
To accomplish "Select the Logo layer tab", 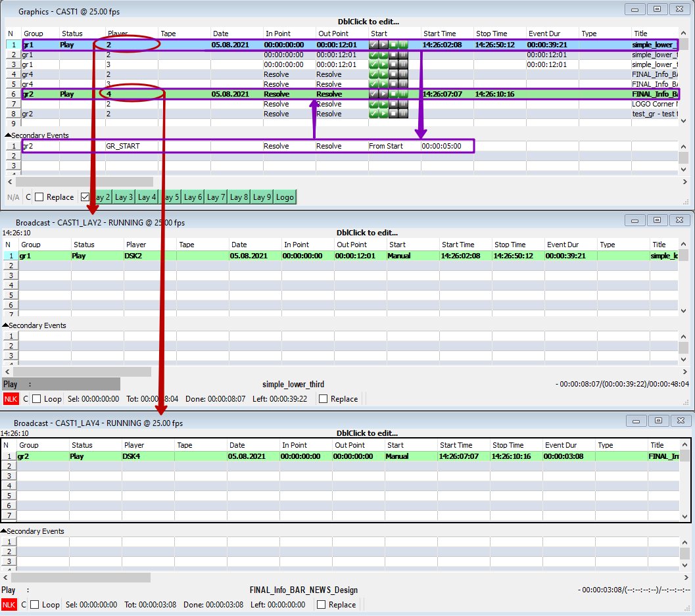I will pyautogui.click(x=285, y=197).
